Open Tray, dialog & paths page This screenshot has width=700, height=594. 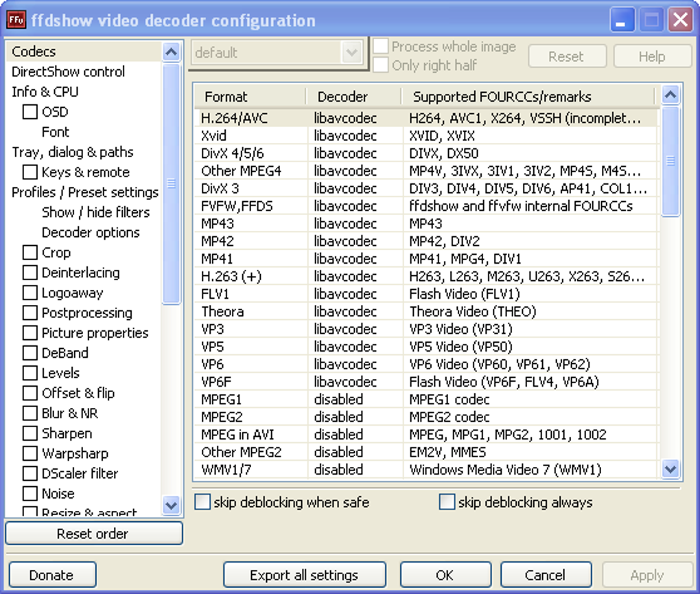pyautogui.click(x=73, y=152)
